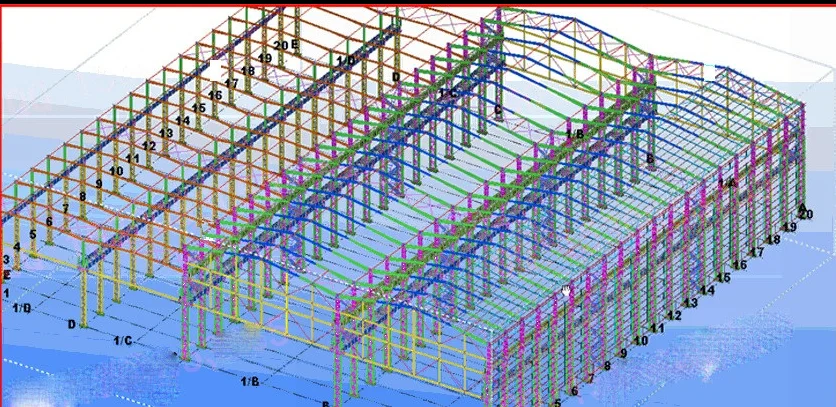Viewport: 836px width, 407px height.
Task: Click grid label "17" among the orange roof beams
Action: click(231, 83)
